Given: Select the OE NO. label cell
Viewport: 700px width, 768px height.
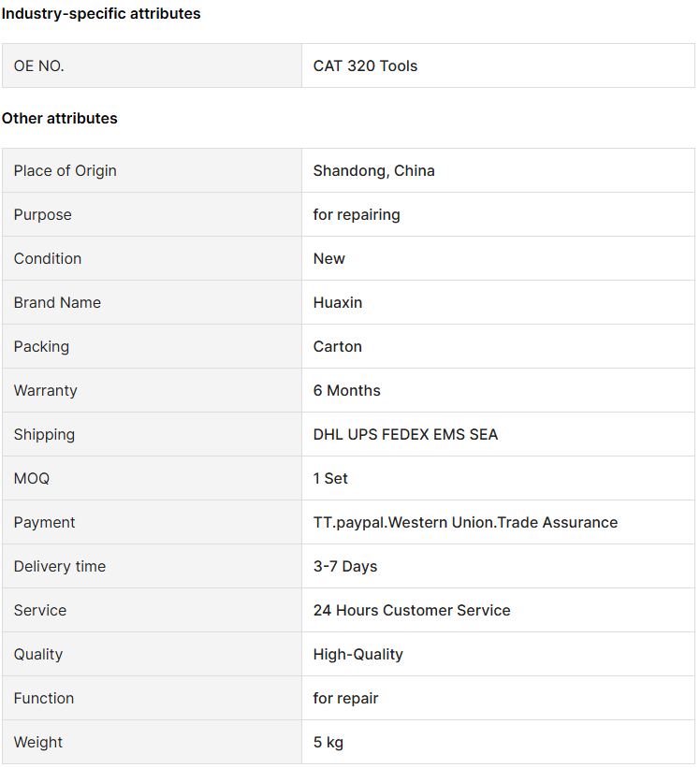Looking at the screenshot, I should (152, 65).
